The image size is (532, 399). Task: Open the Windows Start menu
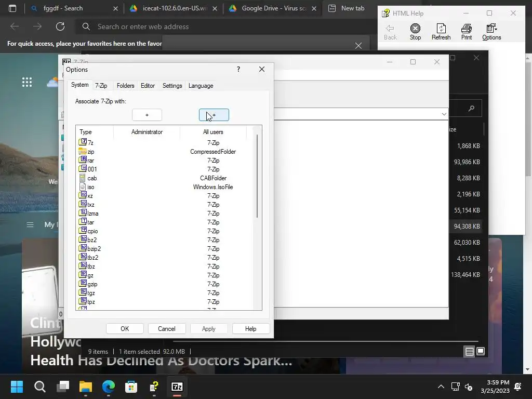17,387
